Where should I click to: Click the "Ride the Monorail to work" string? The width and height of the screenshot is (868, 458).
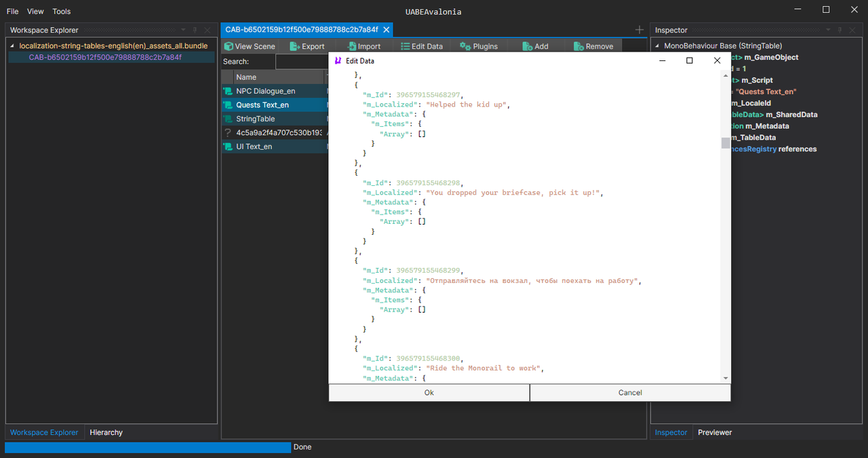tap(485, 368)
